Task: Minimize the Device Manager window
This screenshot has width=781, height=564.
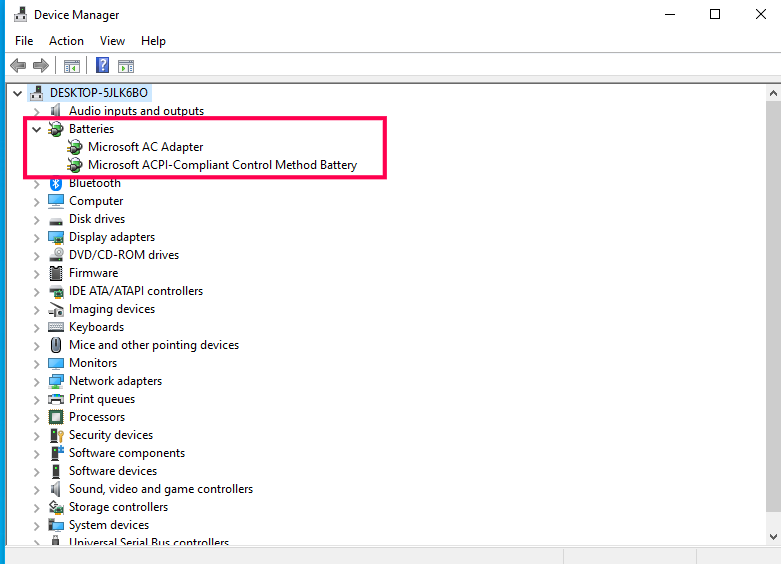Action: click(x=670, y=14)
